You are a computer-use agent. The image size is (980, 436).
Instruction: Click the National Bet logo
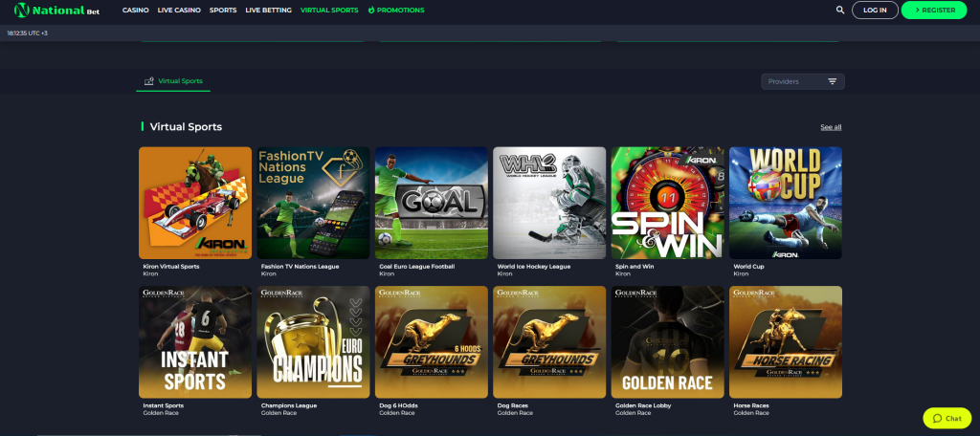click(56, 11)
